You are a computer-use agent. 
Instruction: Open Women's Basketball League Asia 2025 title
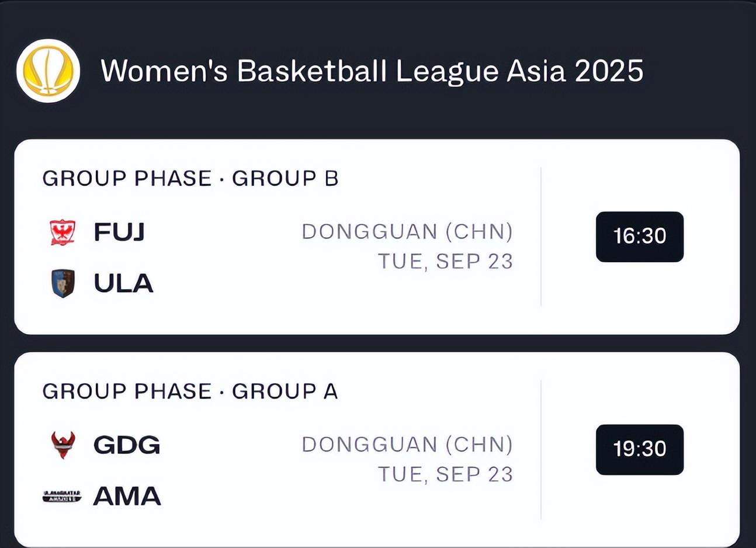[372, 71]
